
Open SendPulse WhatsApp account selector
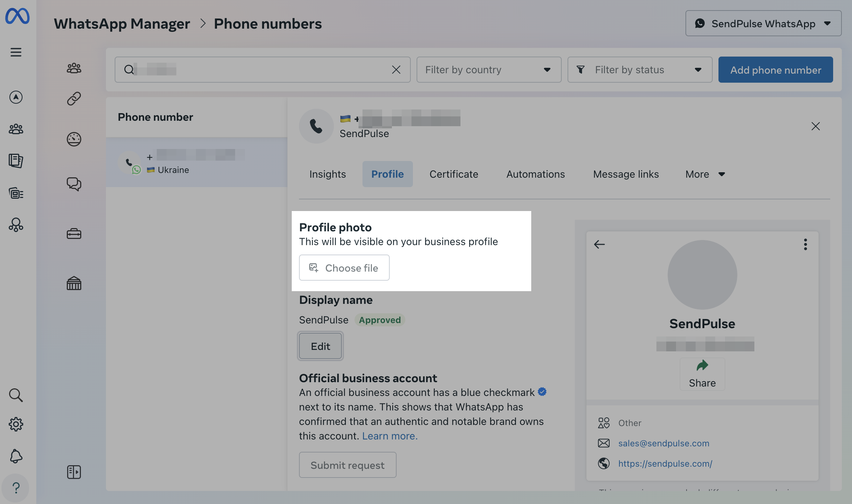click(x=763, y=24)
